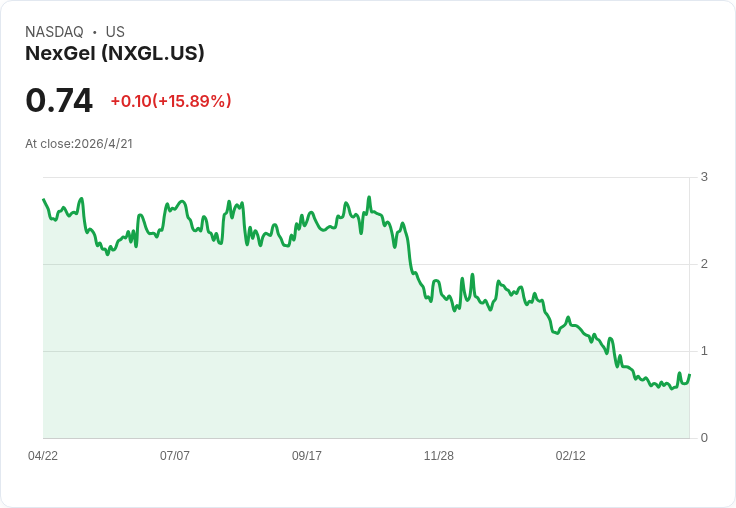Screen dimensions: 736x508
Task: Click the +0.10(+15.89%) price change
Action: click(x=171, y=101)
